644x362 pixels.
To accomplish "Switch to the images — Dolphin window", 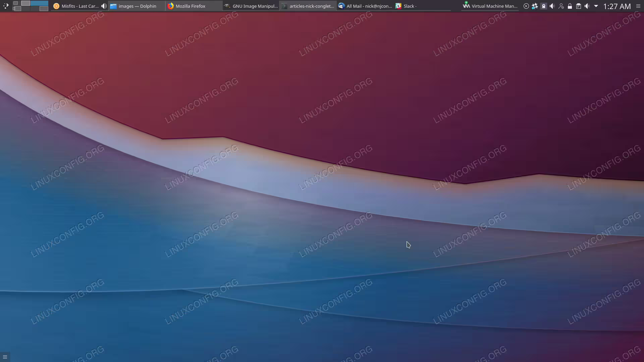I will pyautogui.click(x=137, y=6).
